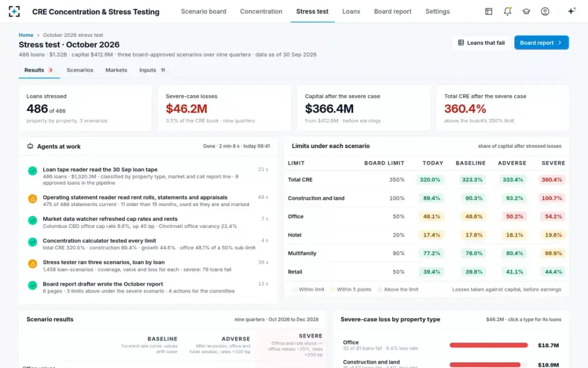Click the Hotel row label
This screenshot has width=588, height=368.
[294, 235]
